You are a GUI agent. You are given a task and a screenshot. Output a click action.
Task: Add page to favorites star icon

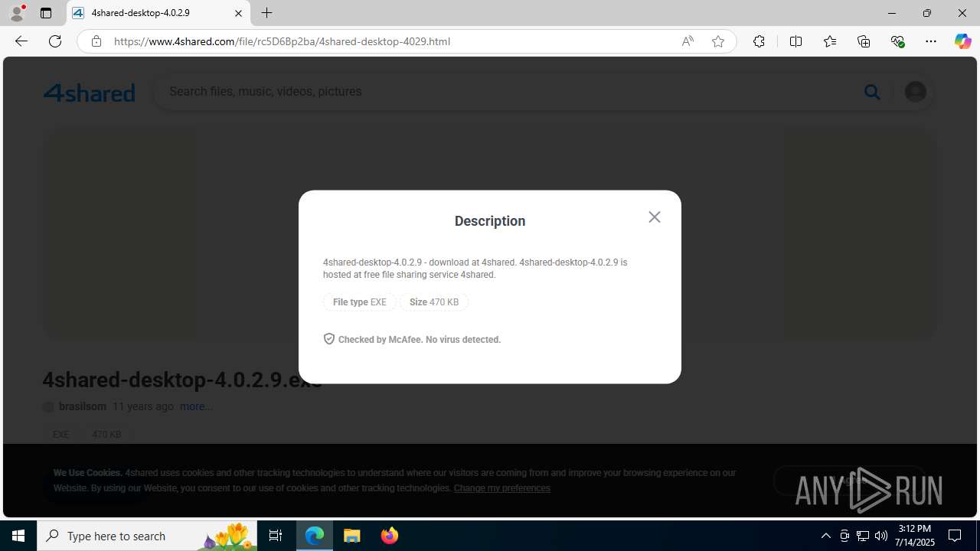718,41
